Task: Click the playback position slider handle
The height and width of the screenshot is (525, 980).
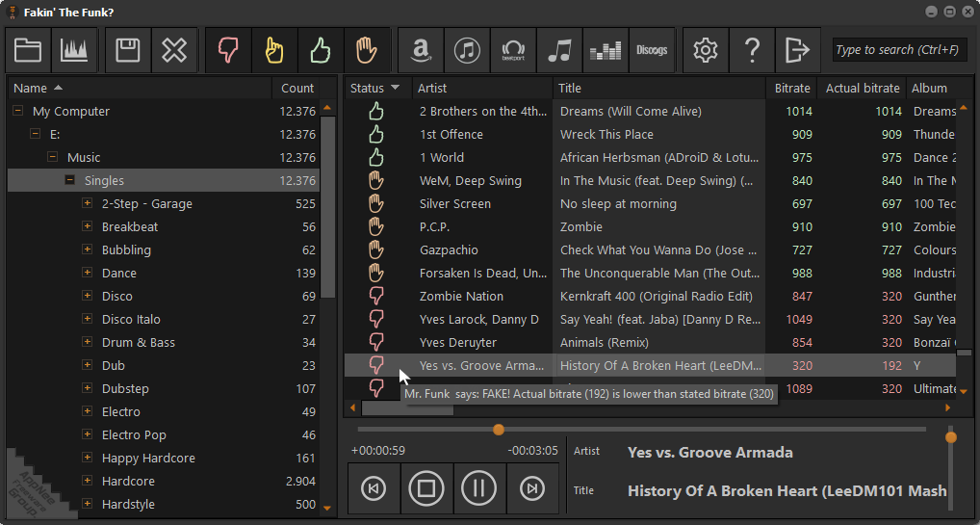Action: tap(498, 430)
